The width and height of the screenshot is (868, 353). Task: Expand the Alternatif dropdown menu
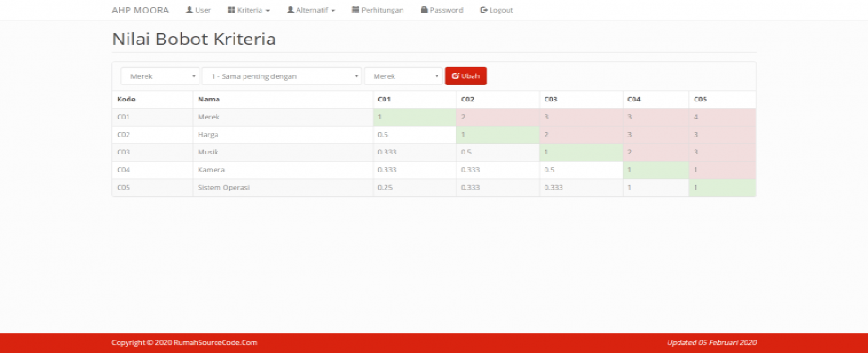point(311,10)
